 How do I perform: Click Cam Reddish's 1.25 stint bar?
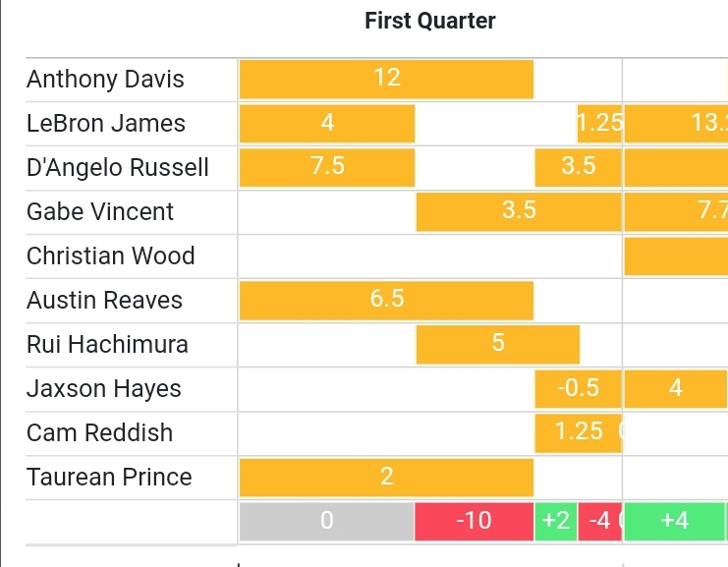click(x=578, y=433)
